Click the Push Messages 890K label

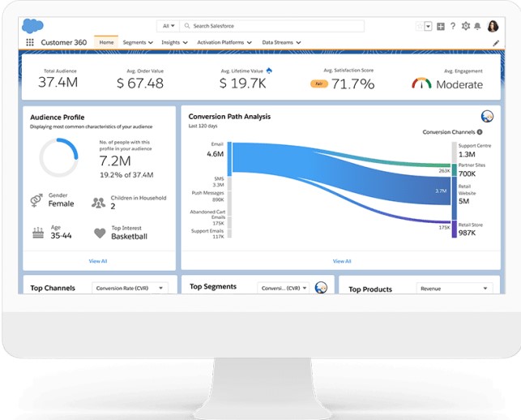tap(207, 196)
